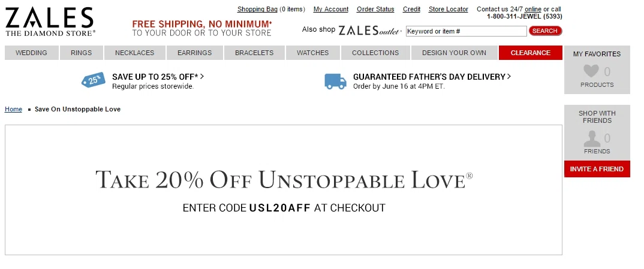
Task: Click the red Search button
Action: point(545,31)
